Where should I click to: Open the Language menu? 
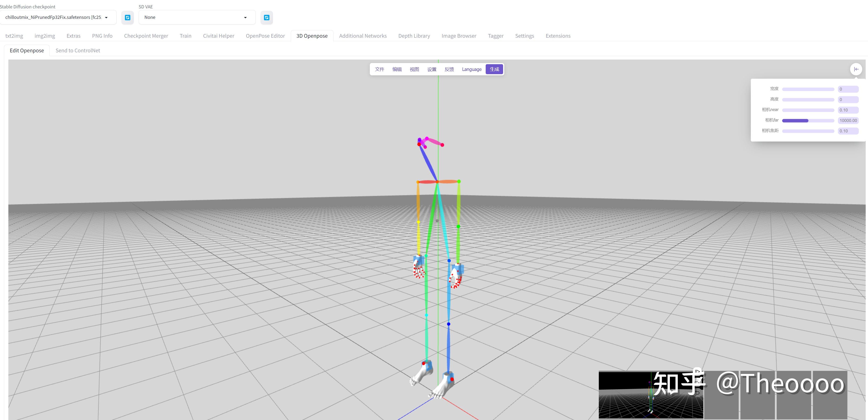(472, 69)
